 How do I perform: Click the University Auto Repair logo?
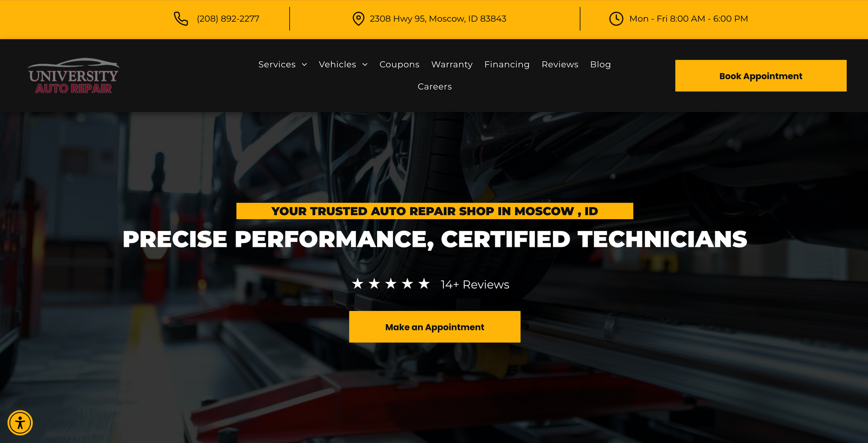tap(73, 75)
